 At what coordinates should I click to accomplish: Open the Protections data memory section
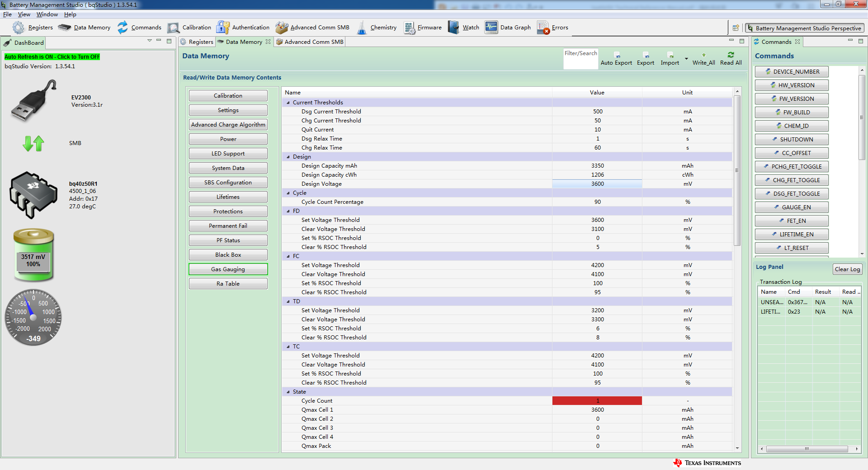pos(228,211)
